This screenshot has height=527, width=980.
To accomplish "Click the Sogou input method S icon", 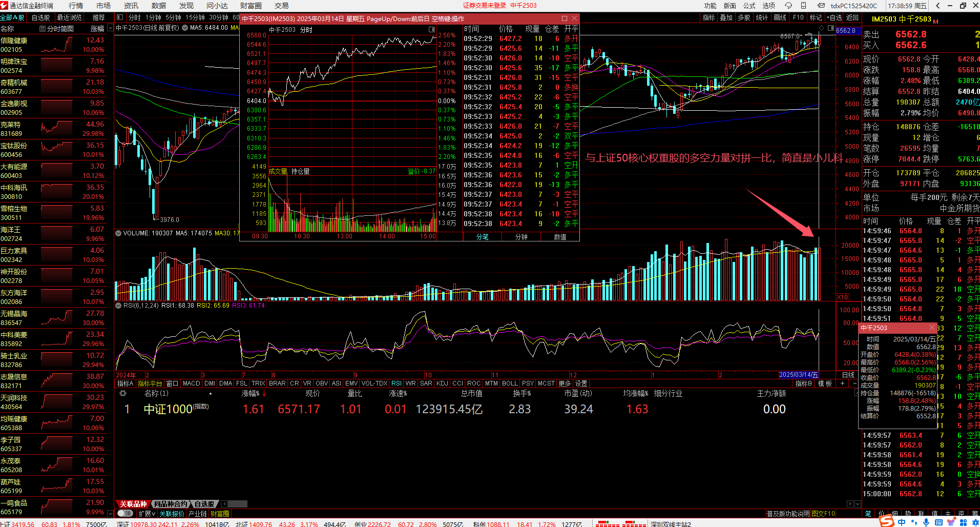I will pos(887,521).
